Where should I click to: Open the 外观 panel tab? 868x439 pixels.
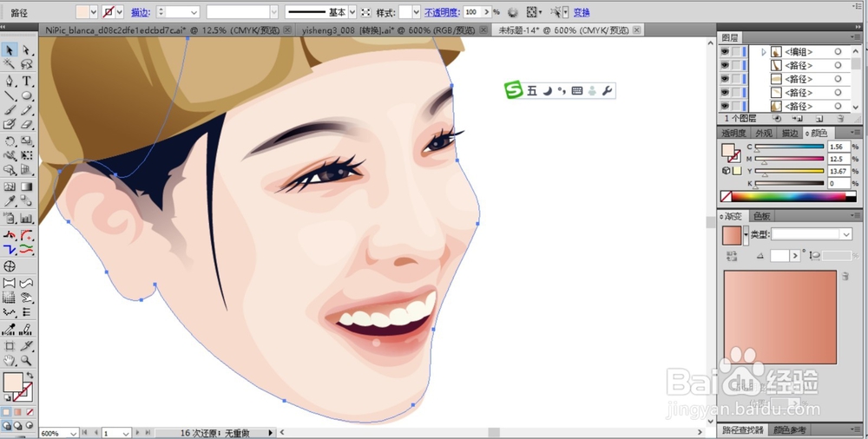pyautogui.click(x=763, y=133)
